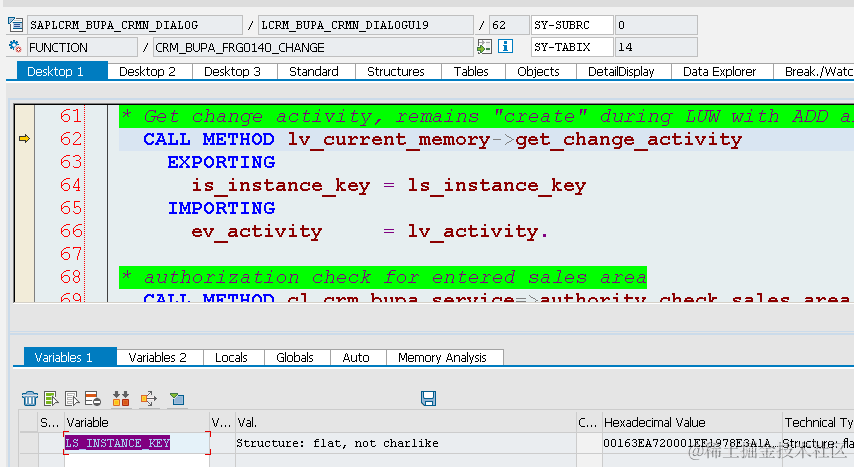Screen dimensions: 854x467
Task: Click the SY-TABIX value field showing 14
Action: click(656, 47)
